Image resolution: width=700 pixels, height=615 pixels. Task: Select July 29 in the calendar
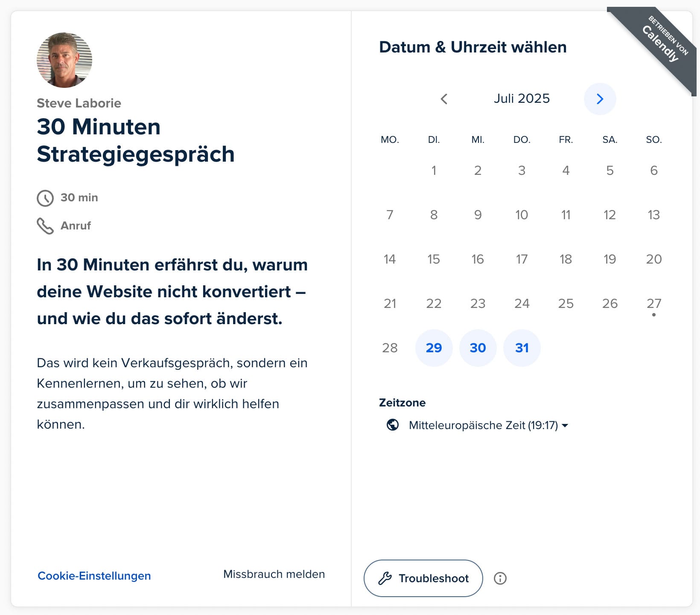(x=434, y=348)
